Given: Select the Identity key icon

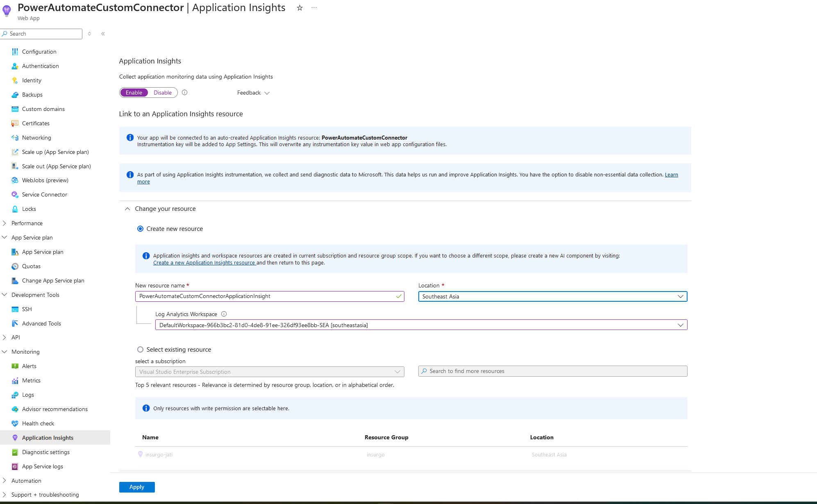Looking at the screenshot, I should [x=15, y=80].
